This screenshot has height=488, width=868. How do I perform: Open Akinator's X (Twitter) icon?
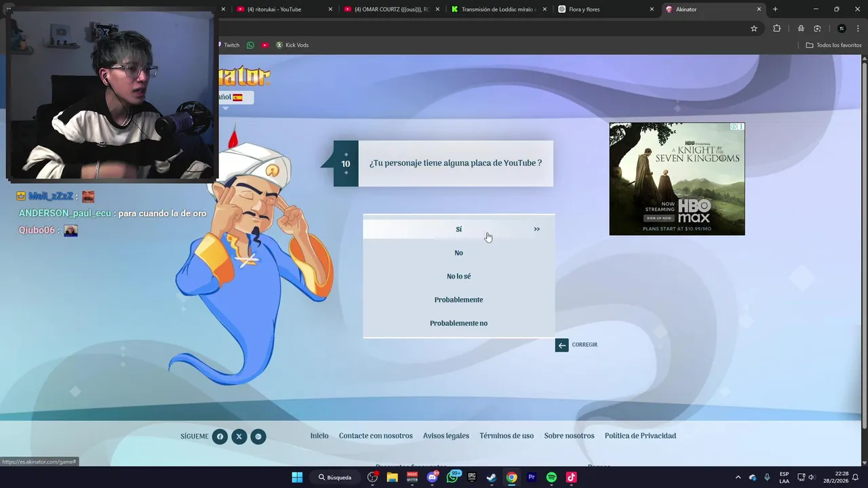pos(239,436)
